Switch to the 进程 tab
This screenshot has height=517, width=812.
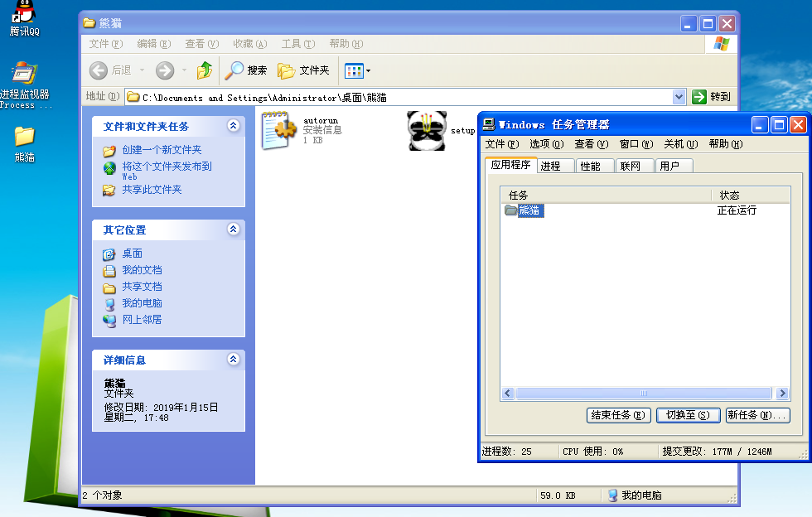click(x=550, y=166)
